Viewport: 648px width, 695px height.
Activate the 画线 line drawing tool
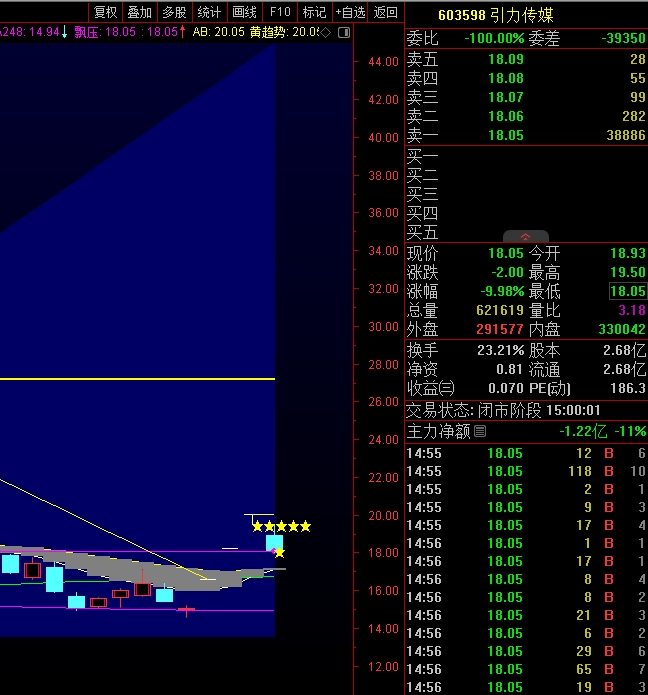tap(244, 12)
